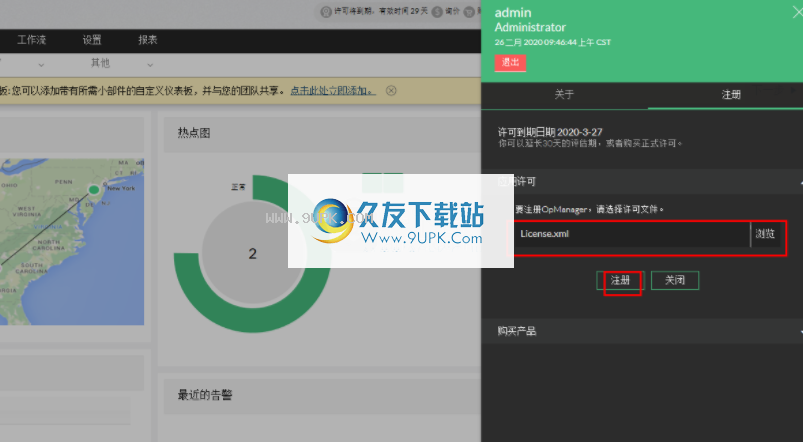The width and height of the screenshot is (803, 442).
Task: Click the 点击此处立即添加 link
Action: pos(333,91)
